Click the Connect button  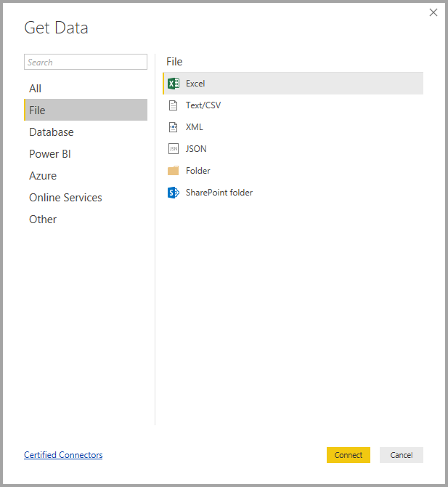pos(349,455)
